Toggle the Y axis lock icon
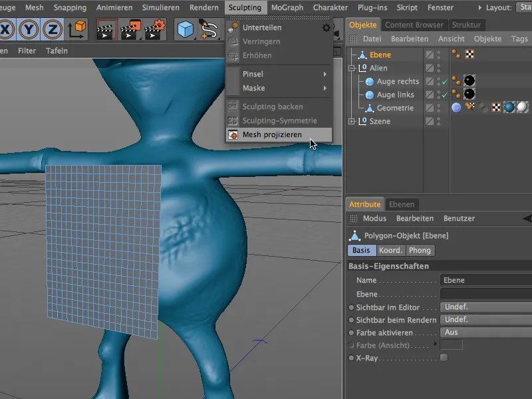Screen dimensions: 532x399 tap(29, 29)
